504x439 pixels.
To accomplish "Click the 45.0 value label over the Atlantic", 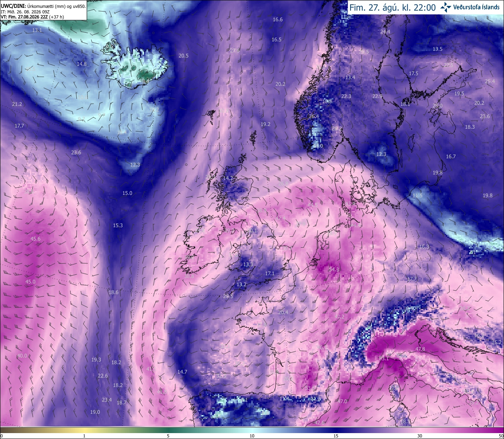I will [30, 282].
